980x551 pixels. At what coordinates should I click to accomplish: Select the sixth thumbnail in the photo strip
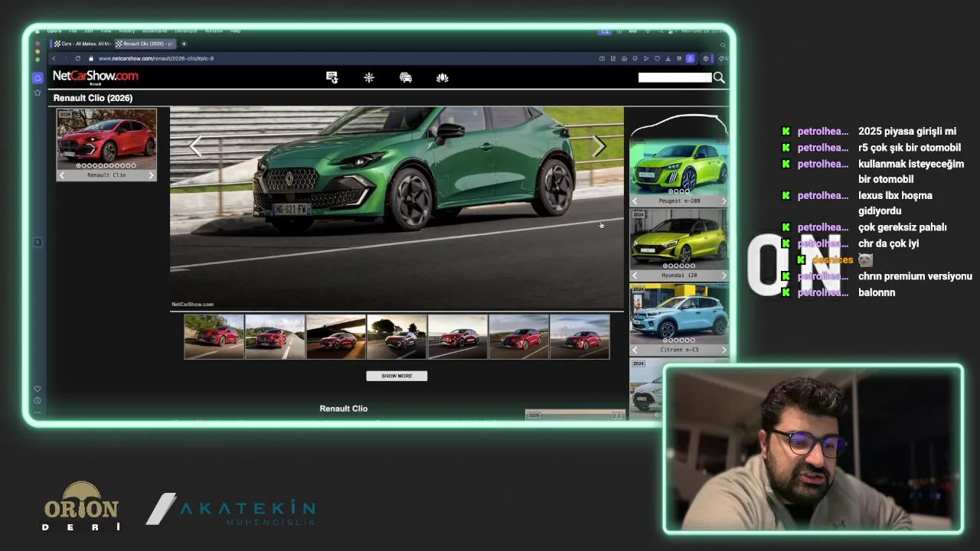click(x=518, y=337)
